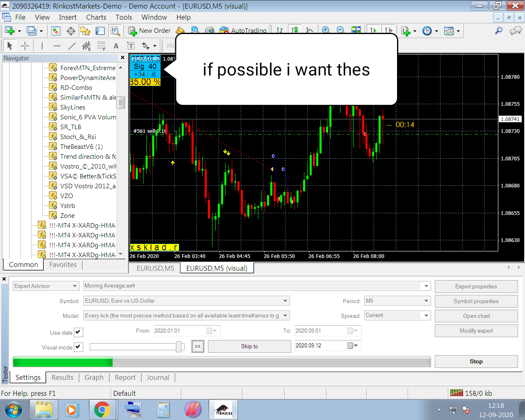Click the Profiles toolbar icon

click(31, 31)
